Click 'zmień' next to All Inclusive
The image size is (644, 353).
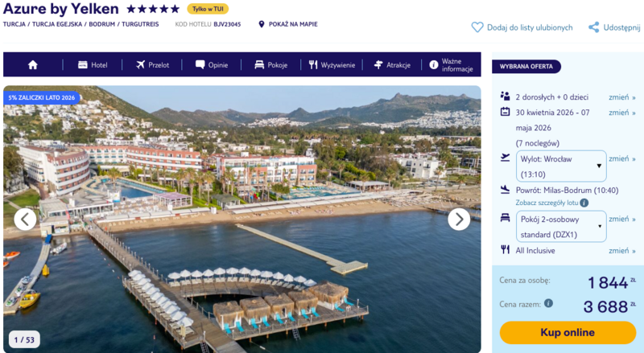(621, 251)
